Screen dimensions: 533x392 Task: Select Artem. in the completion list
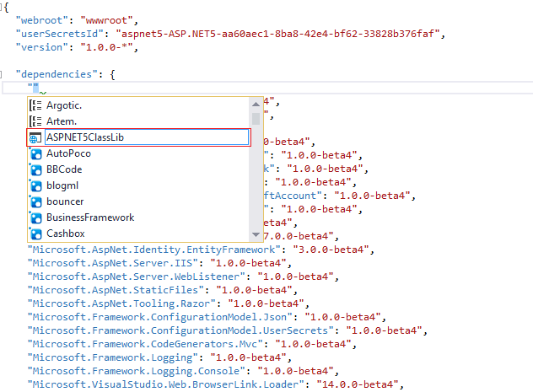pyautogui.click(x=138, y=121)
